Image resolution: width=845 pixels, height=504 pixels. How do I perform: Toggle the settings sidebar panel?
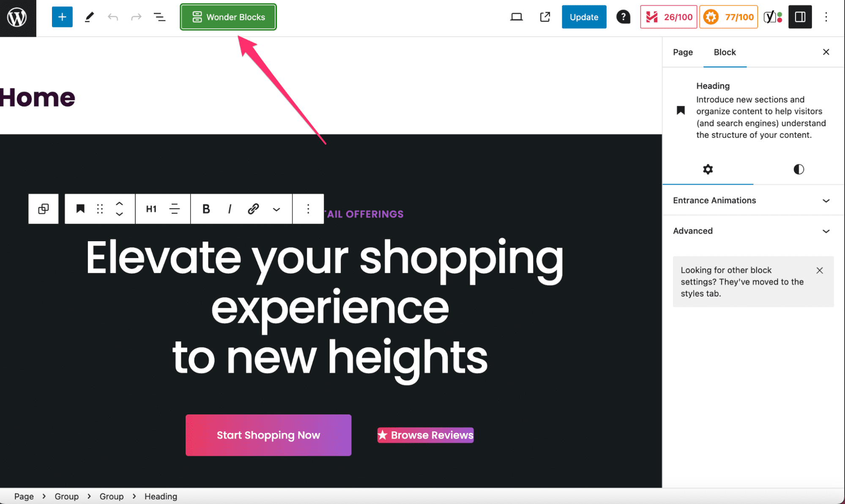800,17
